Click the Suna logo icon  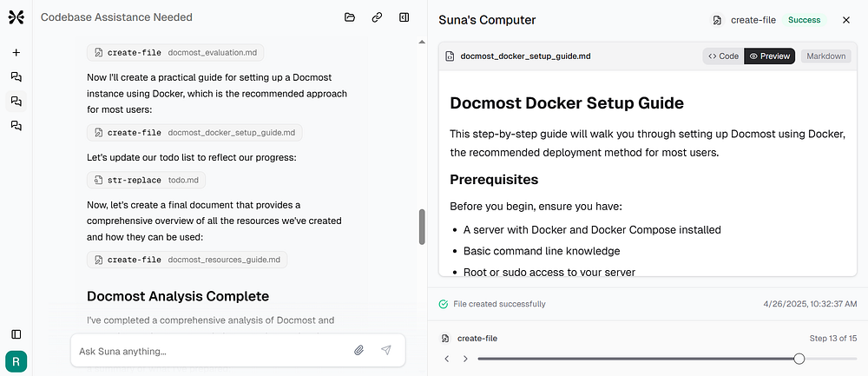click(x=16, y=17)
